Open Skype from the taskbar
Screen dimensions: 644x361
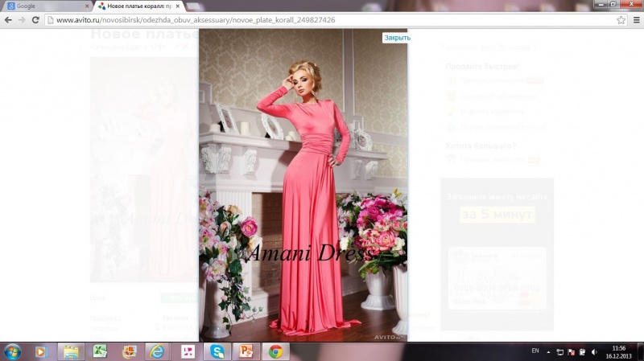217,351
